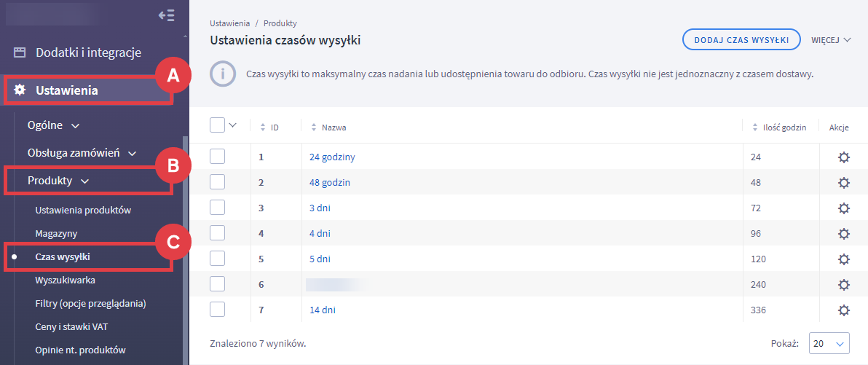868x365 pixels.
Task: Tick the checkbox for 24 godziny row
Action: pos(218,157)
